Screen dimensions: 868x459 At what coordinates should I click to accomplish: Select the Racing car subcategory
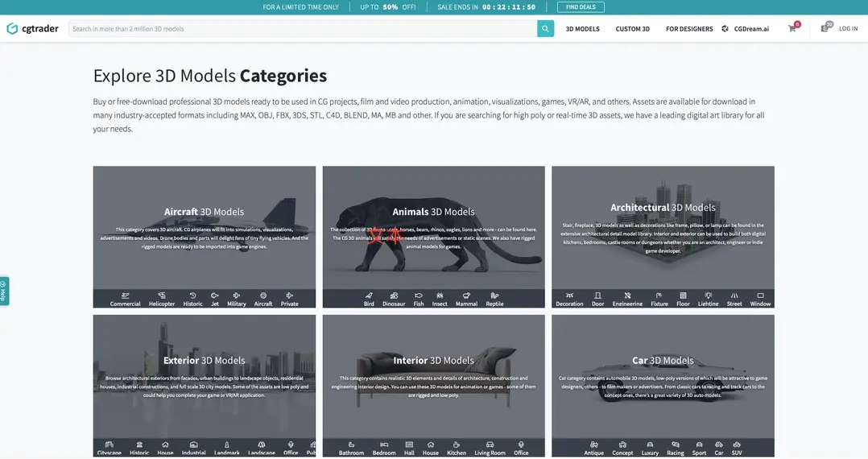pos(675,448)
